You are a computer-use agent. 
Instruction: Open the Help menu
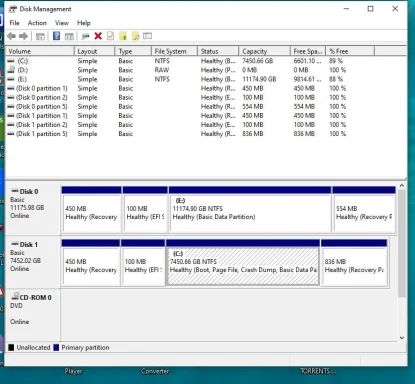click(x=84, y=23)
